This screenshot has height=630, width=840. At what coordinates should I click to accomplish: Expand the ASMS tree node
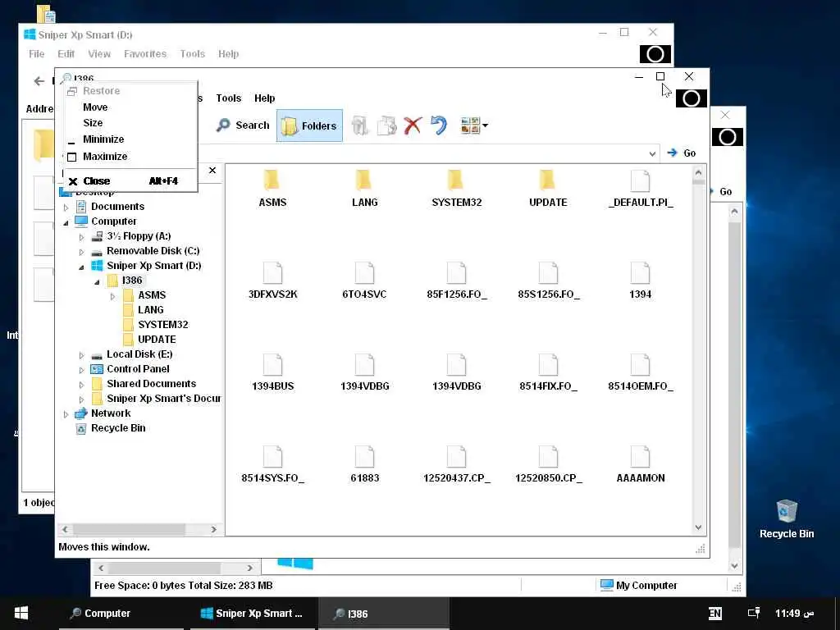tap(112, 296)
